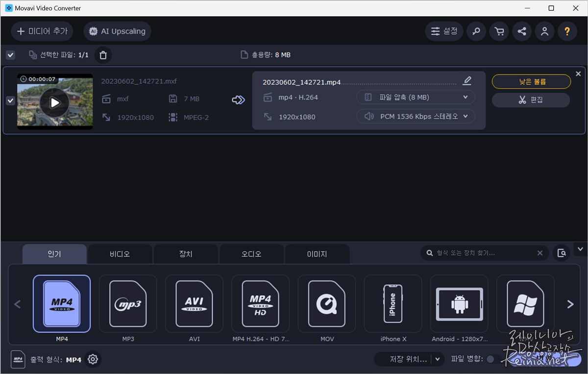
Task: Click the device detection icon beside search
Action: (562, 253)
